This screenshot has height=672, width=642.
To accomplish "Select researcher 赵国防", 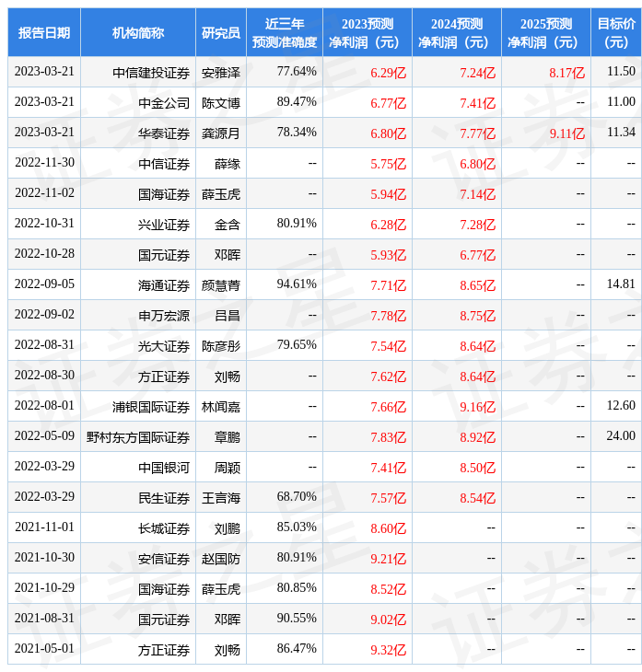I will (x=221, y=560).
